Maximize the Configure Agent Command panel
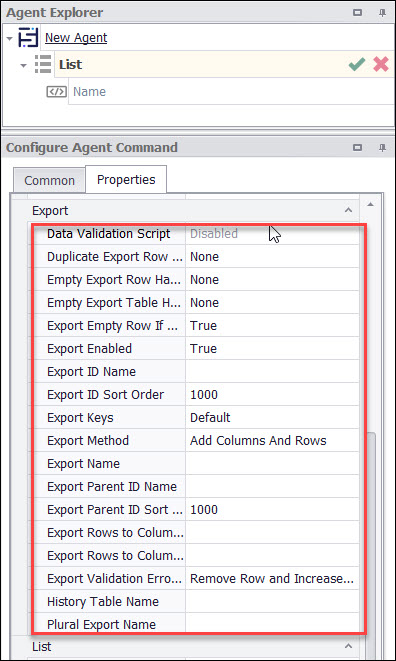This screenshot has width=396, height=661. [x=358, y=148]
